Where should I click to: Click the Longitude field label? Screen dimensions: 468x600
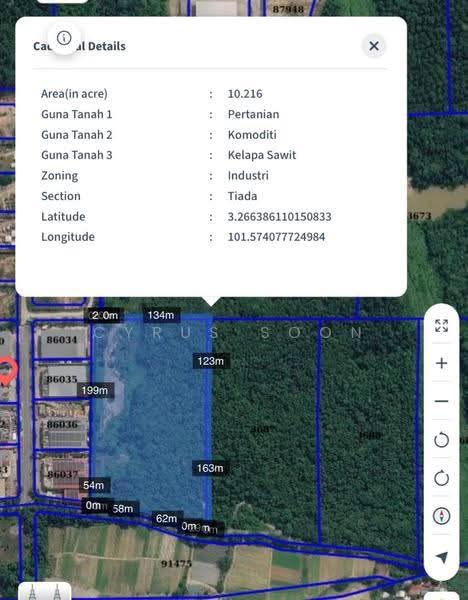(x=68, y=237)
